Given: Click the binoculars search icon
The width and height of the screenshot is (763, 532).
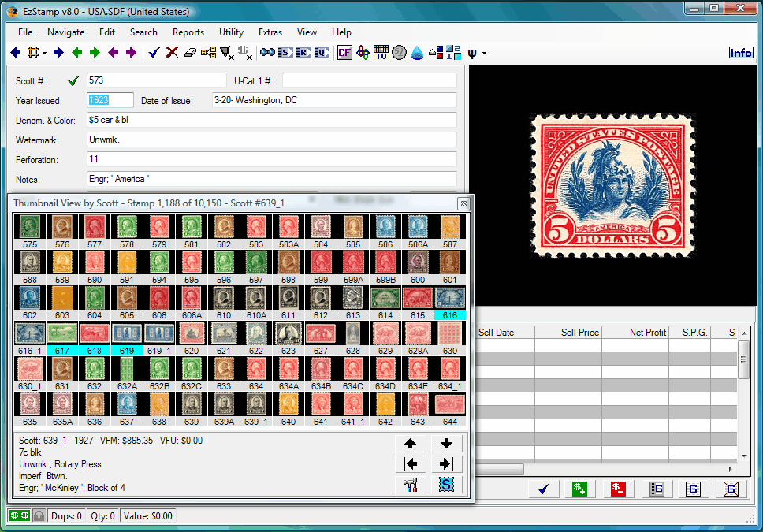Looking at the screenshot, I should (267, 53).
